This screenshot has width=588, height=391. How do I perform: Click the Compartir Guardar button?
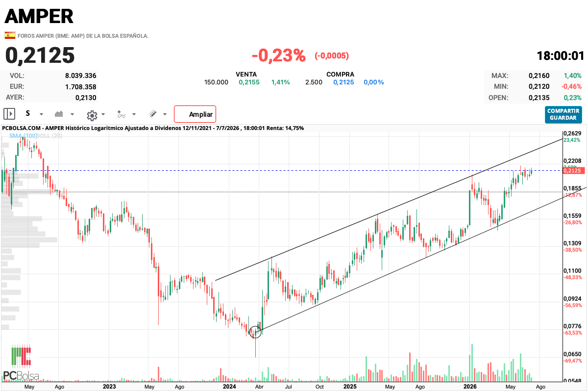[x=563, y=115]
